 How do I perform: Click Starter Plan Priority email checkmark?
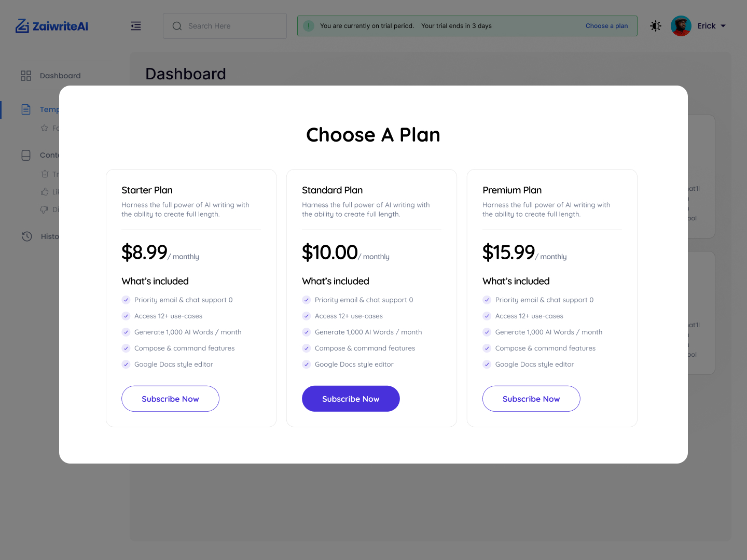click(x=126, y=300)
